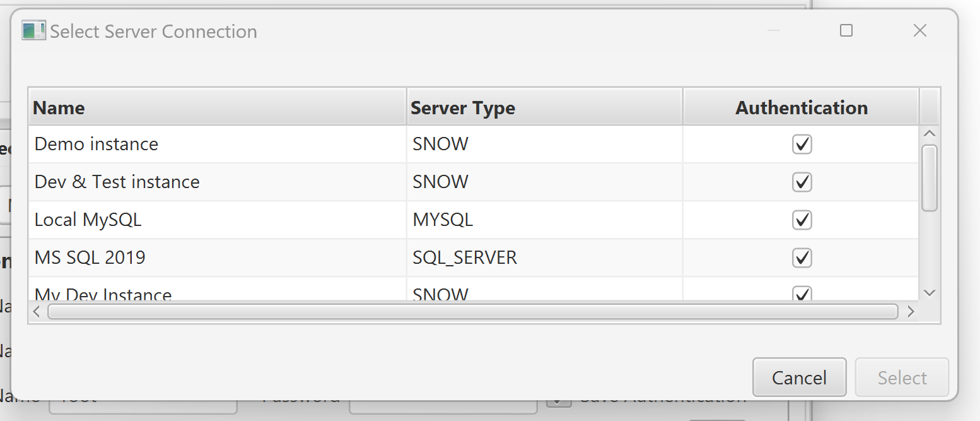Sort by the Authentication column header
Screen dimensions: 980x421
[x=801, y=107]
